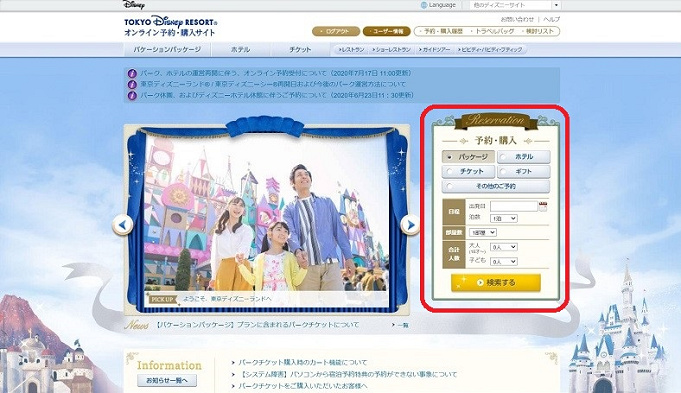The width and height of the screenshot is (681, 393).
Task: Open the 大人 adults count dropdown
Action: (504, 247)
